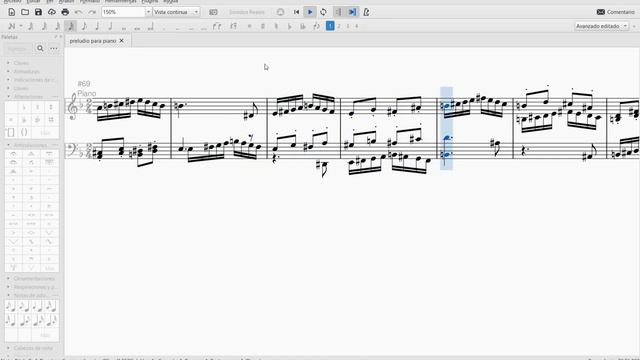
Task: Start playback with the play button
Action: point(310,12)
